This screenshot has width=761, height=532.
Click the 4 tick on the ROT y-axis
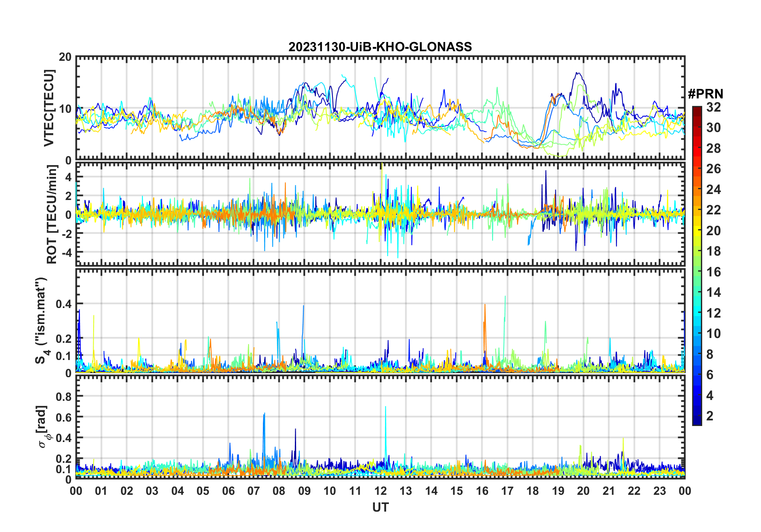pos(68,177)
